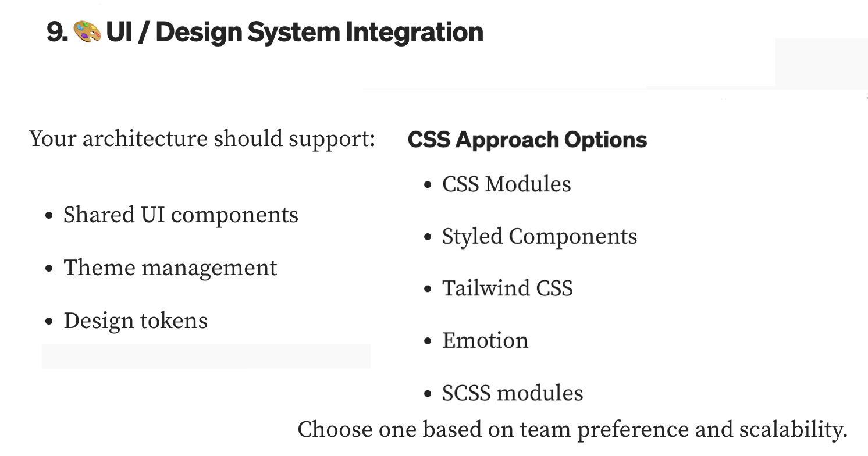The image size is (868, 456).
Task: Select the "Tailwind CSS" list item
Action: click(507, 288)
